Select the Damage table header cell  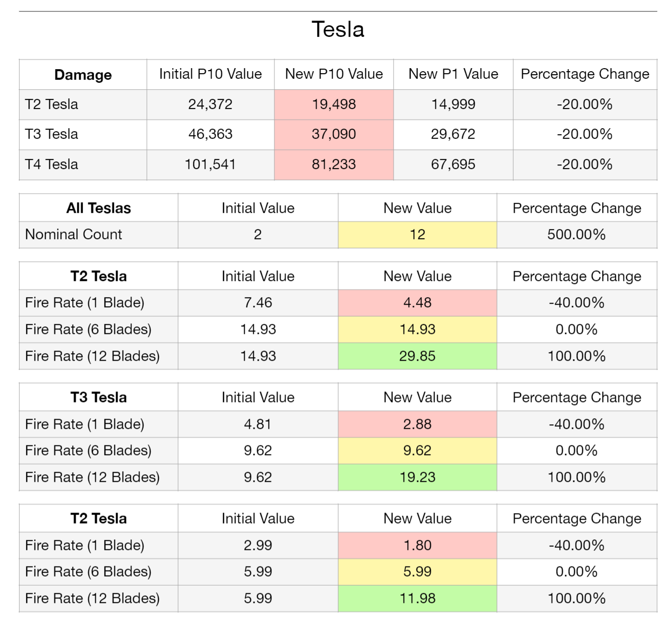(x=83, y=75)
